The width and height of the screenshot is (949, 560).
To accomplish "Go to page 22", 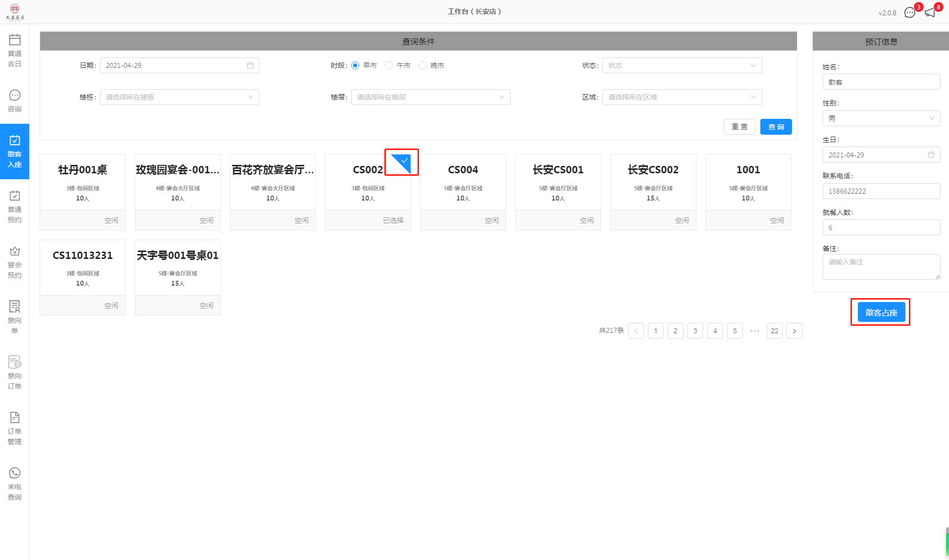I will [x=775, y=331].
